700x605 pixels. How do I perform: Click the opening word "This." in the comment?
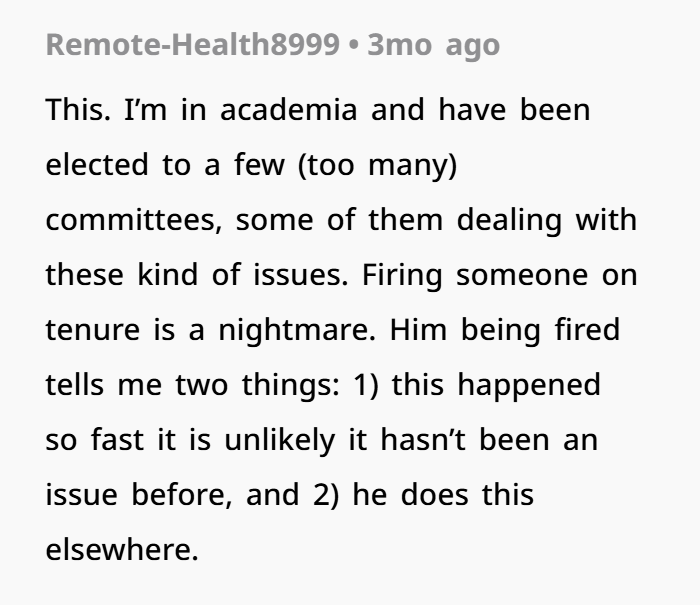(78, 109)
